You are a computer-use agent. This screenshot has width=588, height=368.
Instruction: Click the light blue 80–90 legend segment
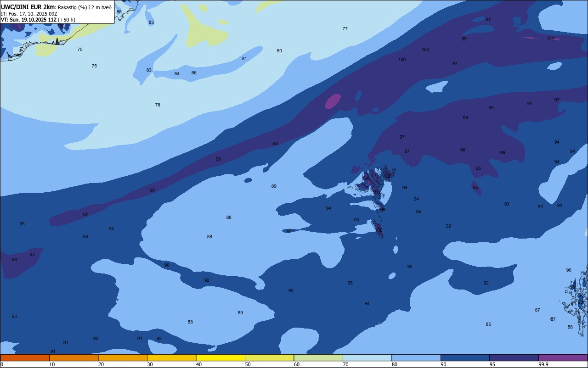(x=416, y=357)
